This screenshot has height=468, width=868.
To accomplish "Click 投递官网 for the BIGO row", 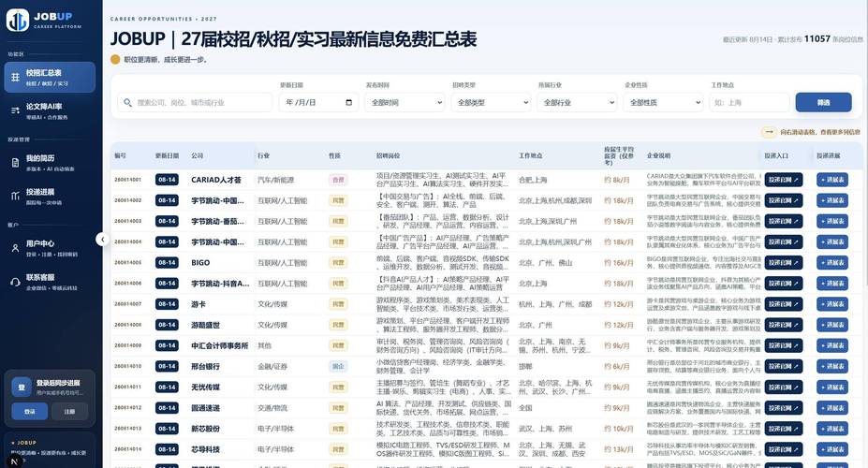I will [x=784, y=263].
